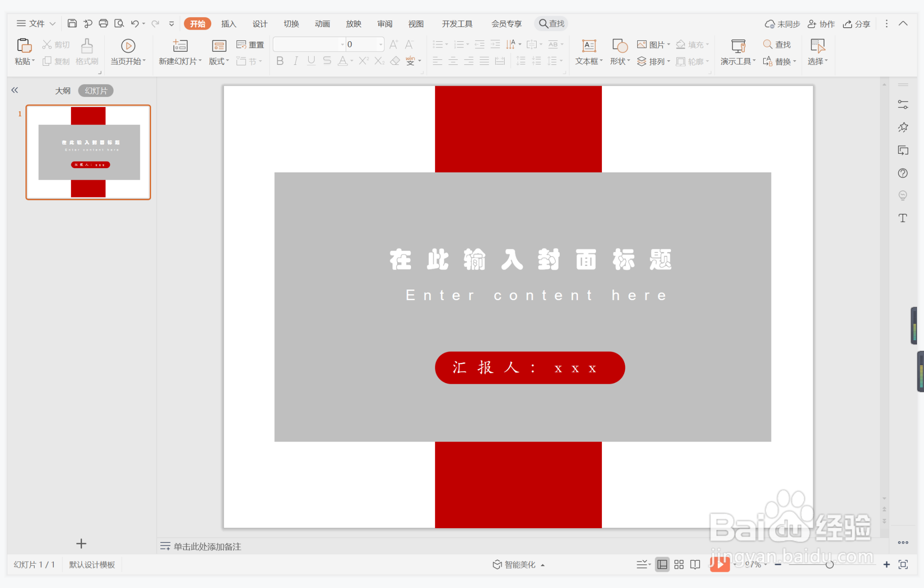Select the Format Painter tool
This screenshot has height=588, width=924.
(x=87, y=51)
